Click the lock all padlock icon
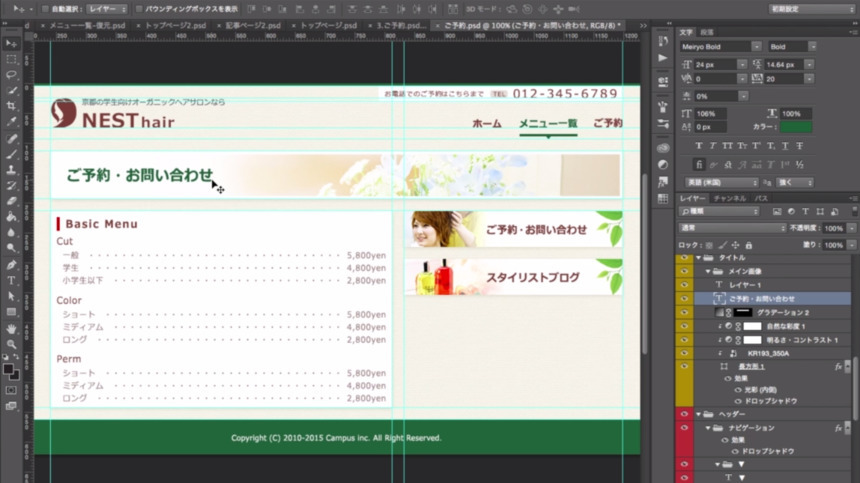This screenshot has height=483, width=860. [749, 245]
